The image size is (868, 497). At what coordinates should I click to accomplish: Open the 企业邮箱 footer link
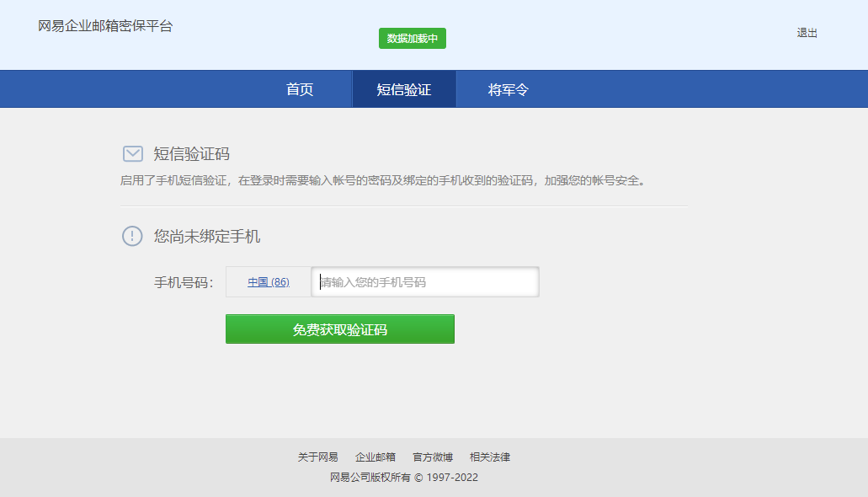(375, 457)
